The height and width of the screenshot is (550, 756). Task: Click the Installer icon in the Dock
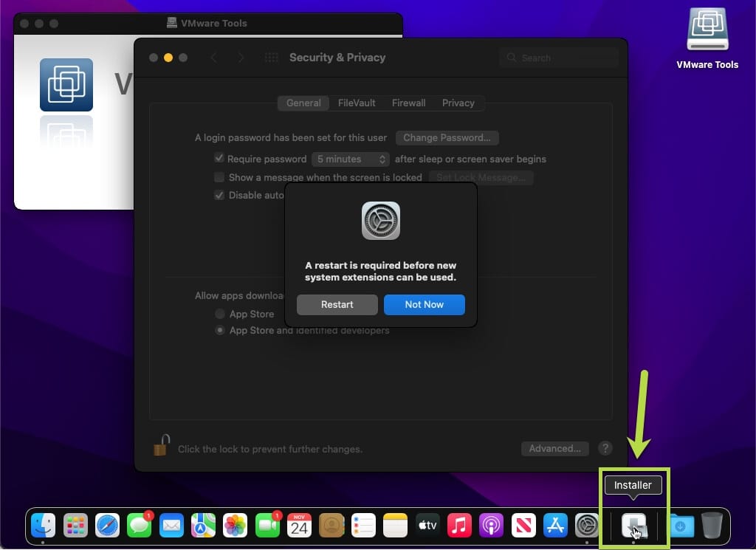(633, 525)
